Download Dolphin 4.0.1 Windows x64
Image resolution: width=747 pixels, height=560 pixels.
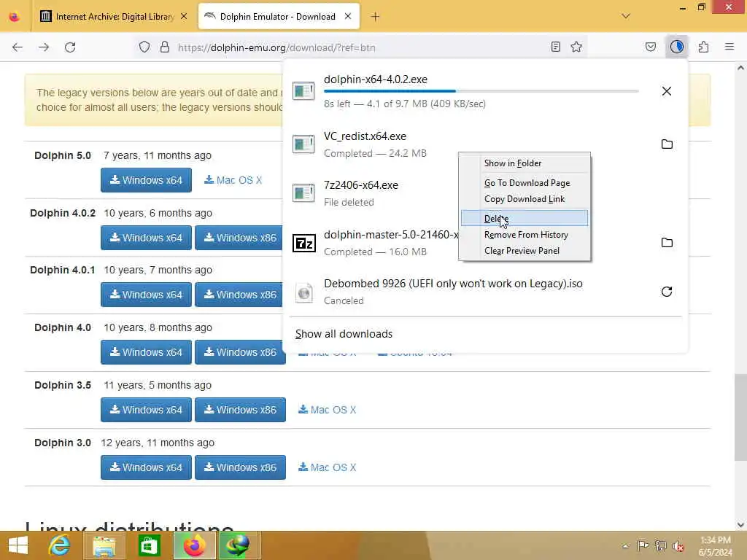(146, 295)
